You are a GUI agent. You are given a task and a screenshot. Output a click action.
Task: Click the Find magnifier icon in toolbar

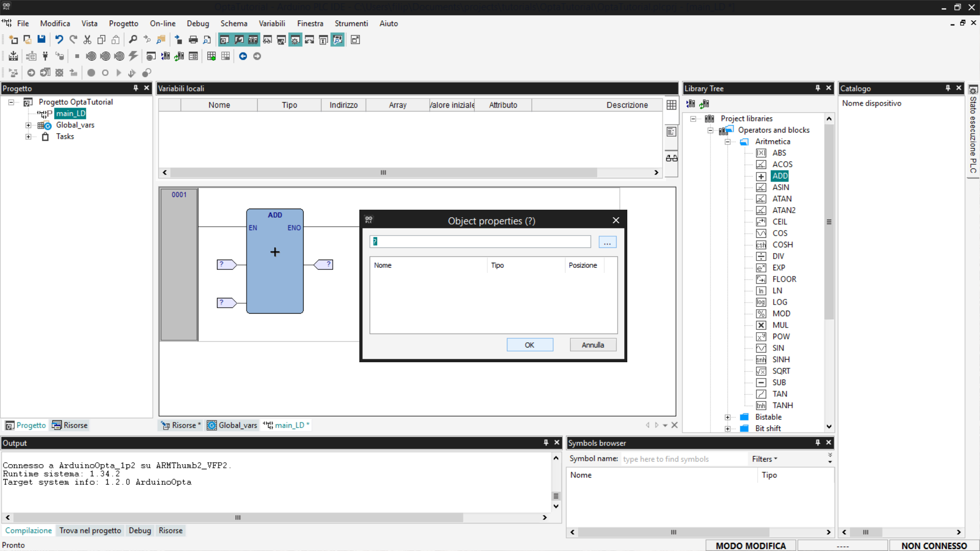(x=133, y=39)
